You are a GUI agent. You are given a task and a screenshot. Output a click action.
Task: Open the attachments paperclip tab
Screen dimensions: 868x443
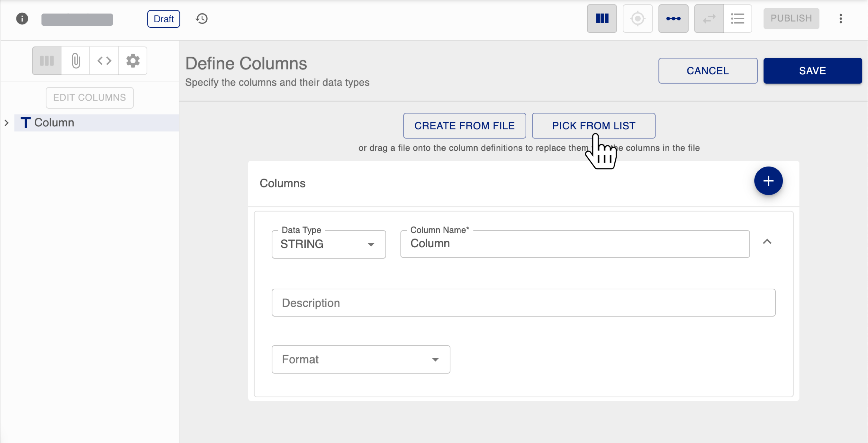pyautogui.click(x=76, y=61)
